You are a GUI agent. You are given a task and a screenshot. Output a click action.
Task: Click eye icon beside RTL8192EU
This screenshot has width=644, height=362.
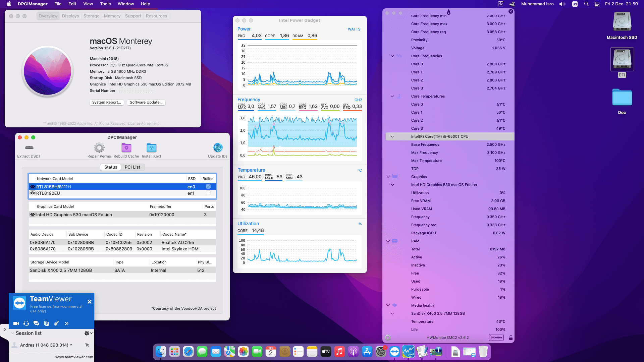pos(33,193)
